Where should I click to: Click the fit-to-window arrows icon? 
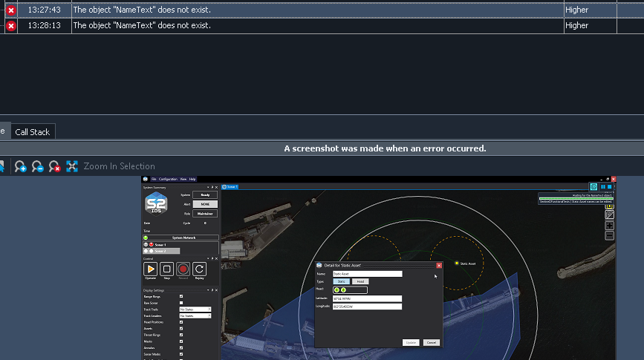pyautogui.click(x=72, y=166)
